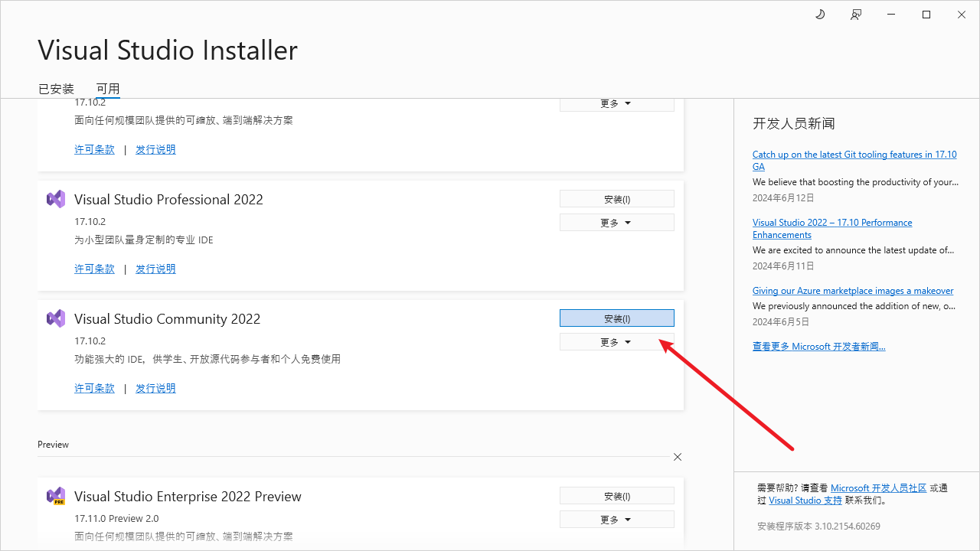The width and height of the screenshot is (980, 551).
Task: Install Visual Studio Community 2022
Action: pos(616,318)
